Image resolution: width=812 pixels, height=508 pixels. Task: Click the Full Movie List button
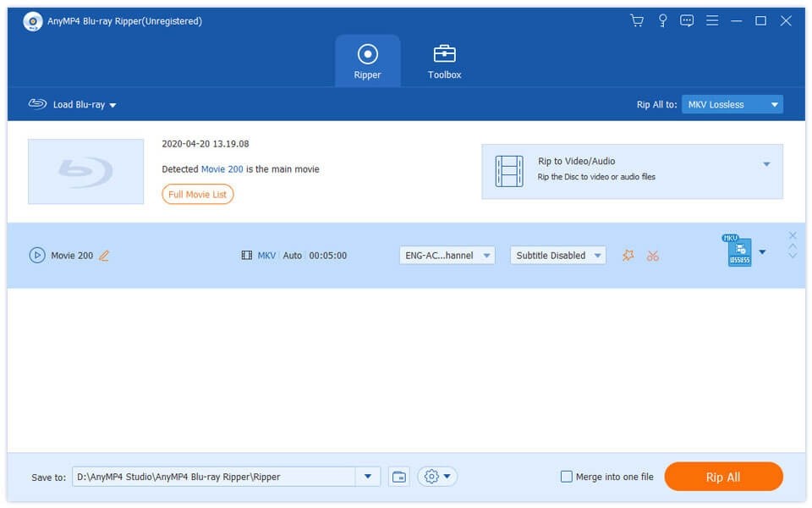197,194
